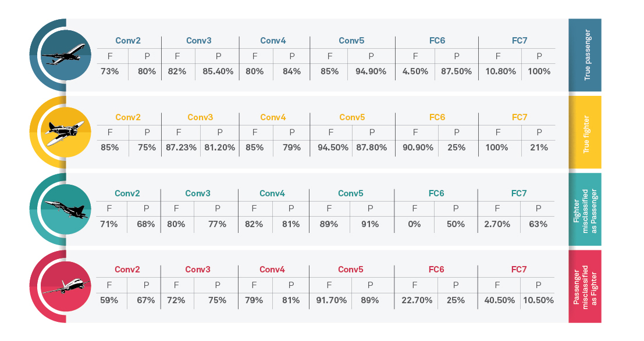
Task: Click the passenger jet icon in the blue circle
Action: 65,55
